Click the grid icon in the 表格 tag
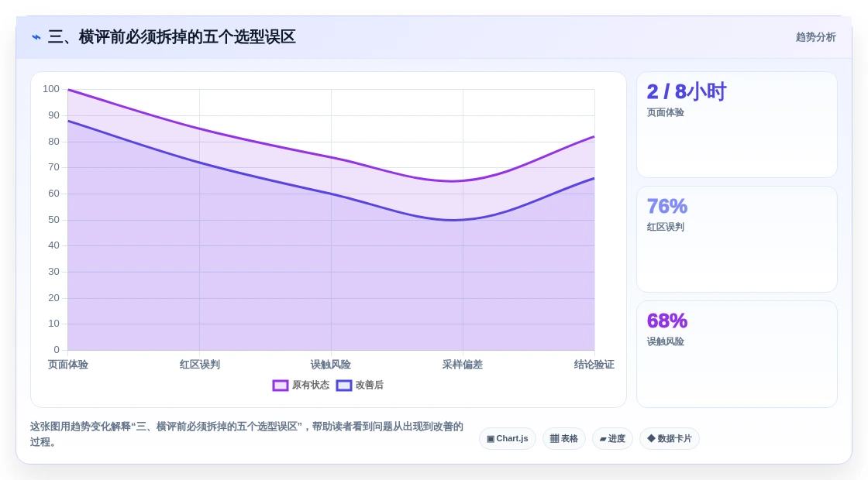This screenshot has height=480, width=868. (554, 438)
